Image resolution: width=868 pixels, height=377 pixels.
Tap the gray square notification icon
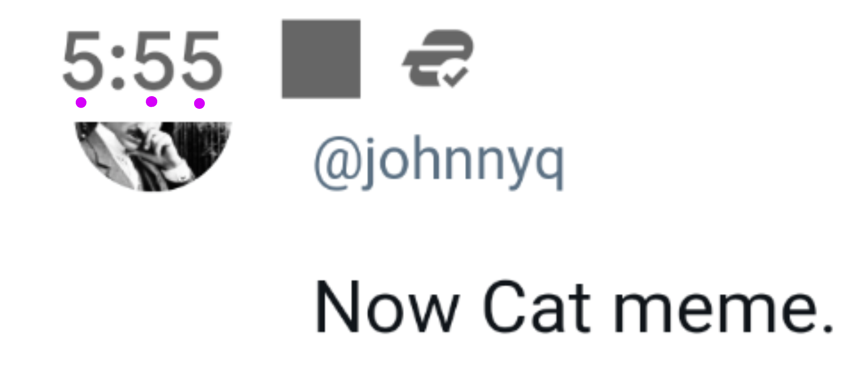pyautogui.click(x=321, y=59)
